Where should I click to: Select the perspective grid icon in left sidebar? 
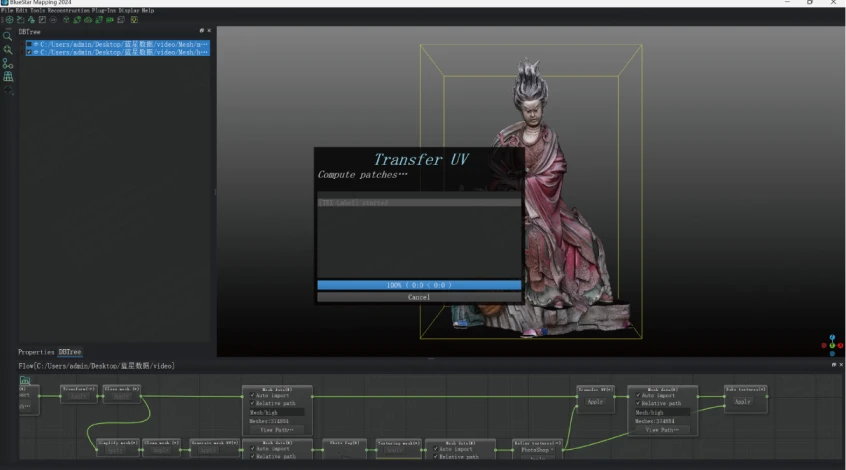point(8,76)
